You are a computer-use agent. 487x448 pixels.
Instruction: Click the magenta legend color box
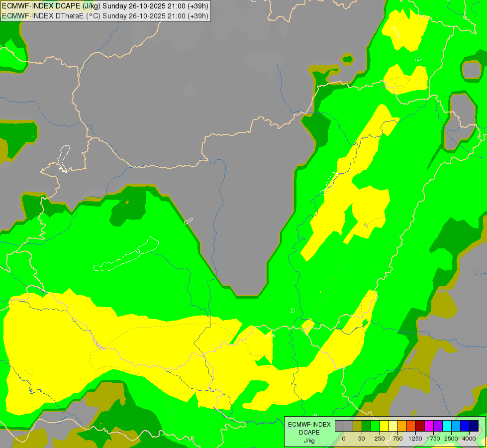pos(429,426)
